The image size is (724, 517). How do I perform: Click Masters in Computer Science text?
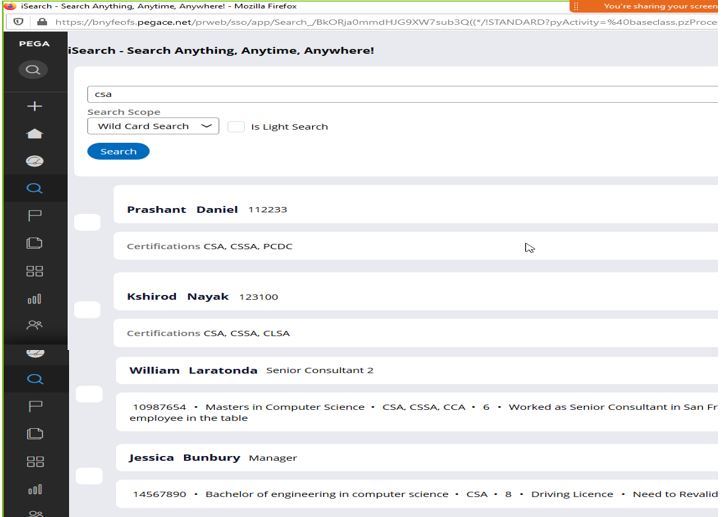point(285,407)
